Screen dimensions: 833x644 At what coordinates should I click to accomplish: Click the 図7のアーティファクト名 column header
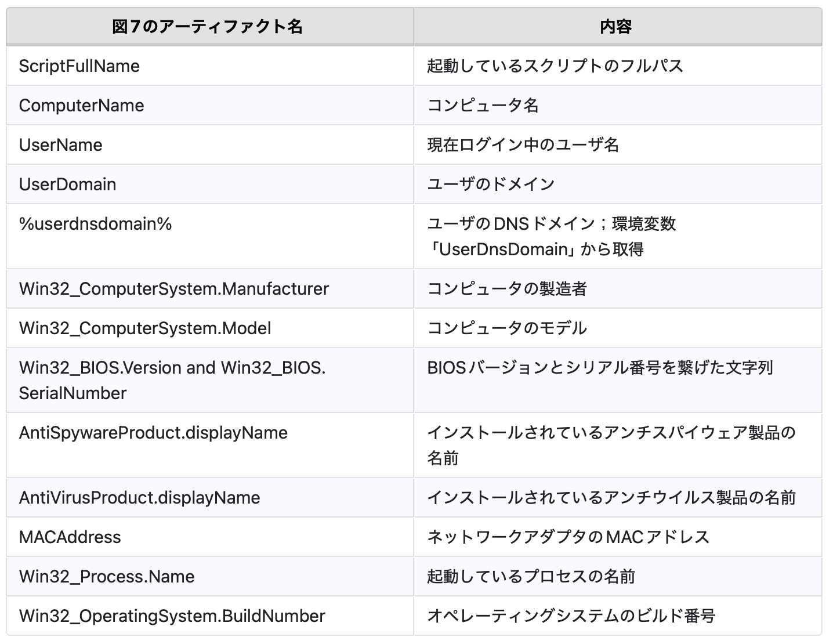point(208,27)
